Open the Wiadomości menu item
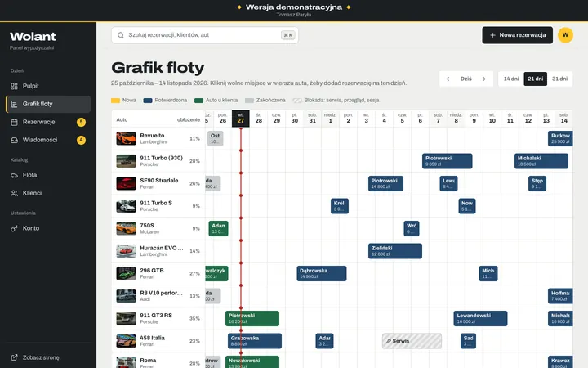 click(48, 140)
